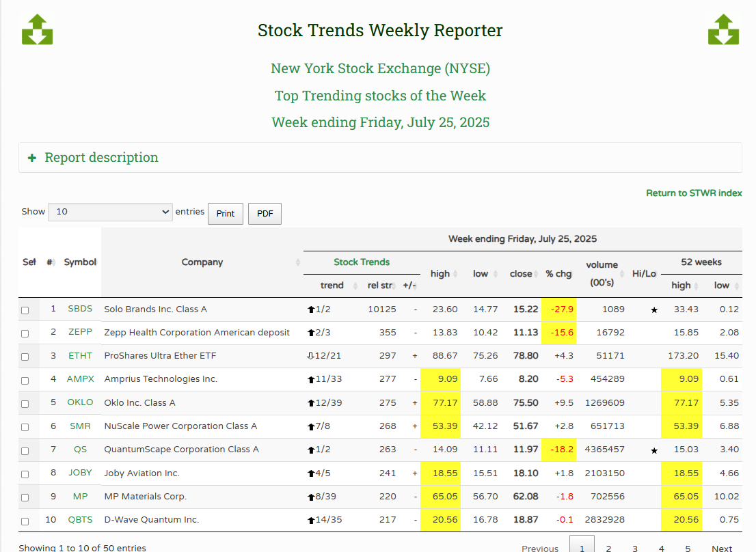Click the Hi/Lo star icon for QuantumScape
The width and height of the screenshot is (756, 552).
[654, 451]
